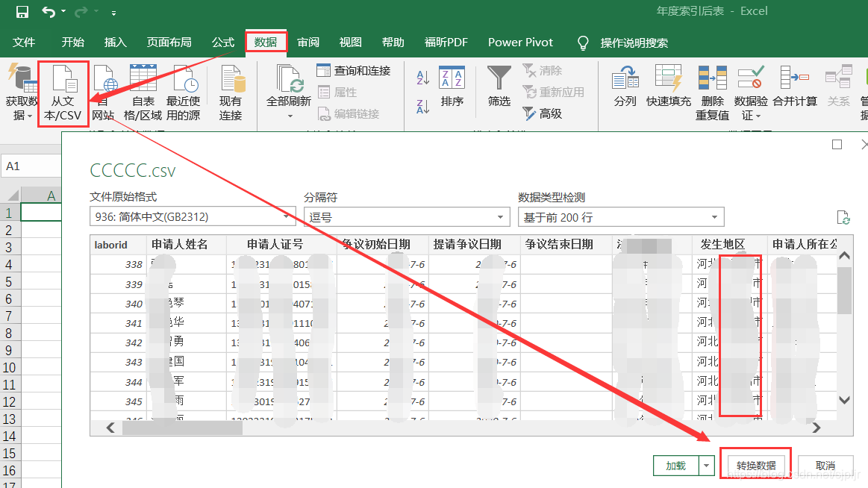Click the 自表格/区域 icon
The width and height of the screenshot is (868, 488).
[x=144, y=91]
